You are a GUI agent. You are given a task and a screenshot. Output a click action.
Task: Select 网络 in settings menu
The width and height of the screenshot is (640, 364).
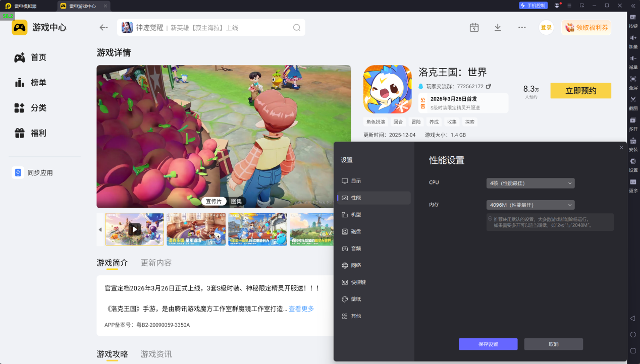coord(374,265)
